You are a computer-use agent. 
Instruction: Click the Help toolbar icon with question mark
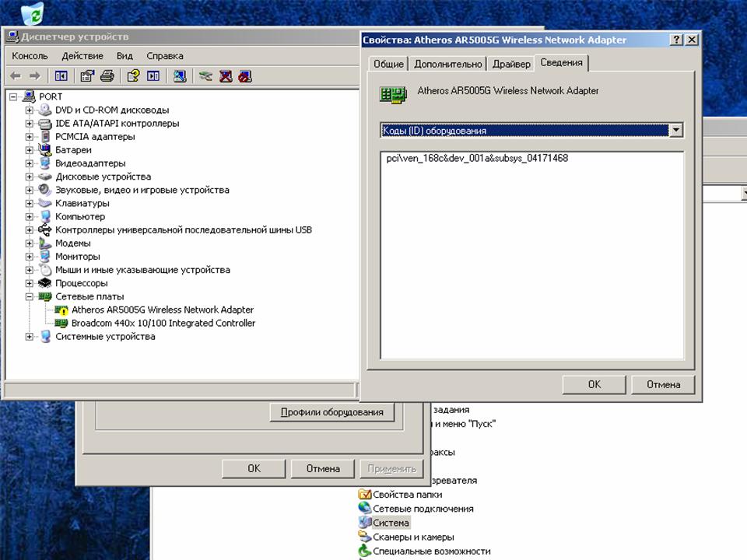[133, 75]
